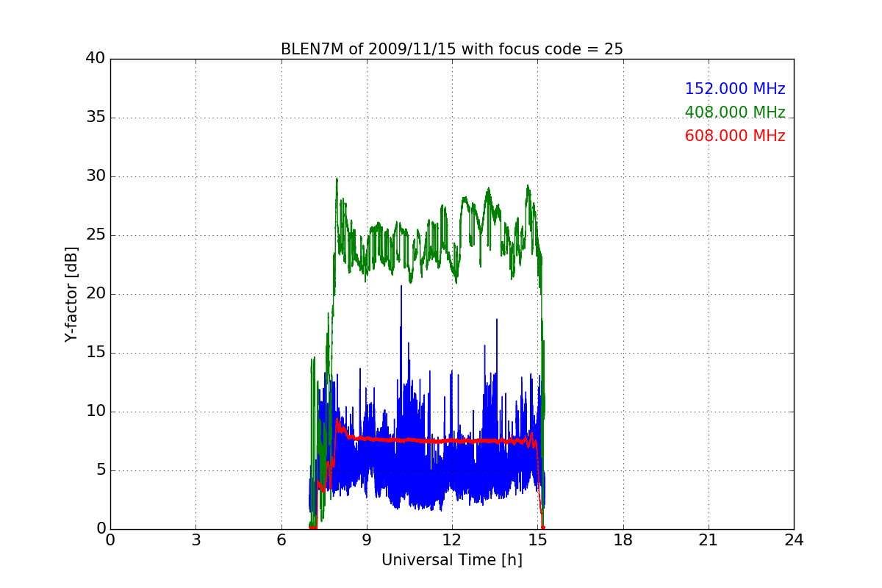Click the y-axis tick label 35
This screenshot has height=588, width=882.
96,118
